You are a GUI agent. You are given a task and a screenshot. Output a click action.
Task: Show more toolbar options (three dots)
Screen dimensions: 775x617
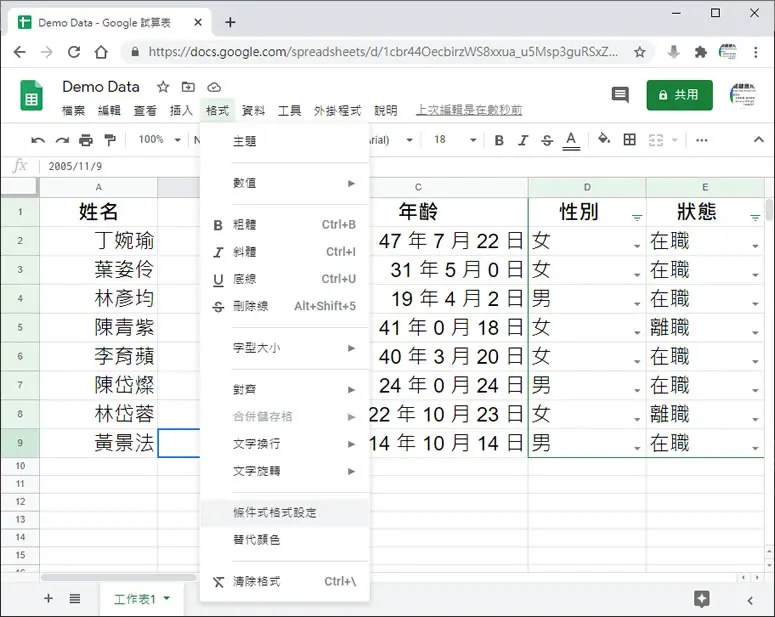point(701,140)
